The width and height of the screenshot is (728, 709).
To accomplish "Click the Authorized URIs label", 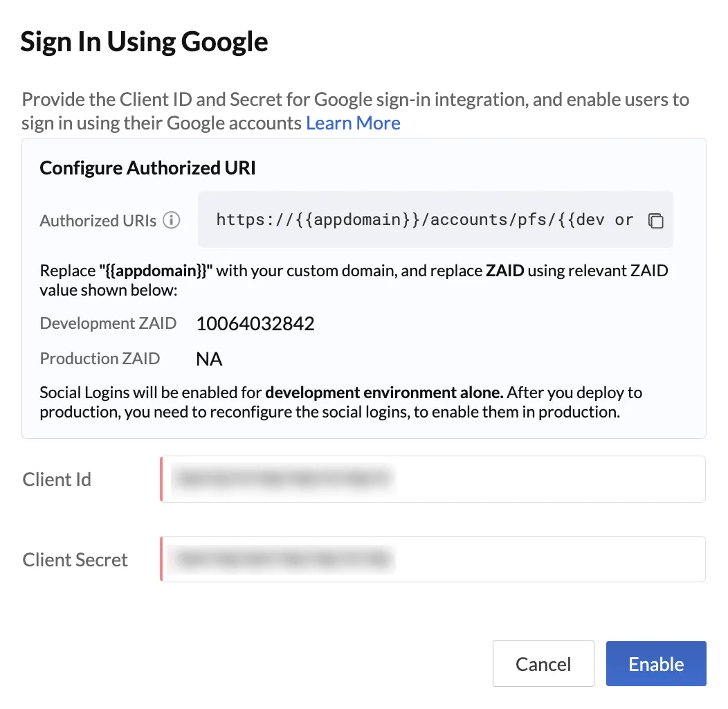I will [98, 221].
